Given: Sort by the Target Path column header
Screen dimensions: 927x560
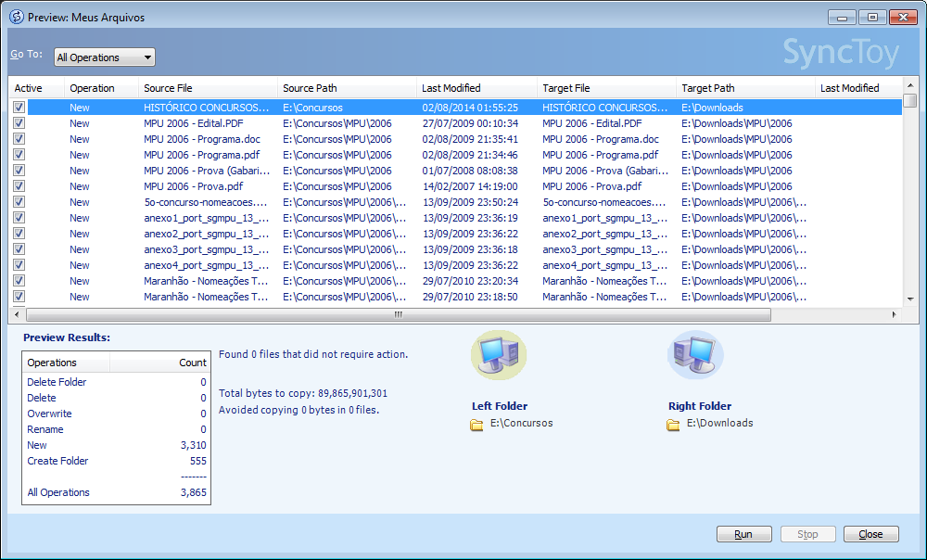Looking at the screenshot, I should tap(745, 88).
